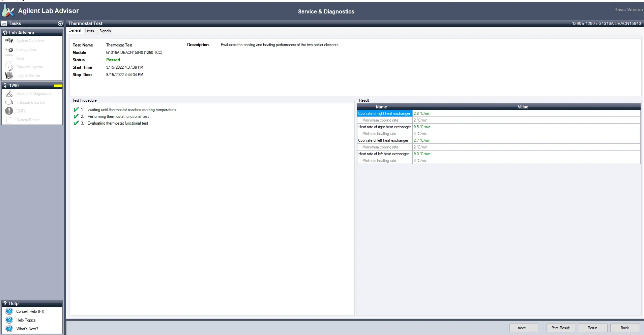Open Instrument Control link
This screenshot has width=644, height=335.
31,102
